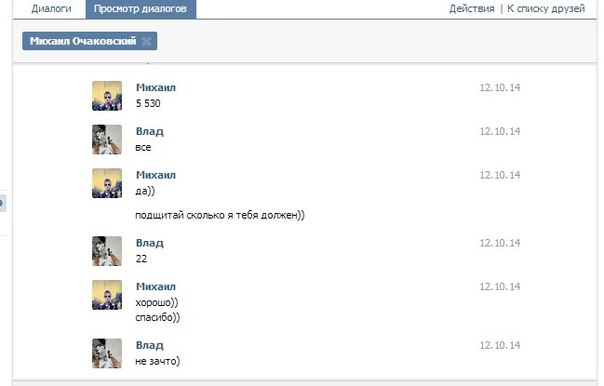Go to К списку друзей link
Viewport: 604px width, 386px height.
pos(546,8)
